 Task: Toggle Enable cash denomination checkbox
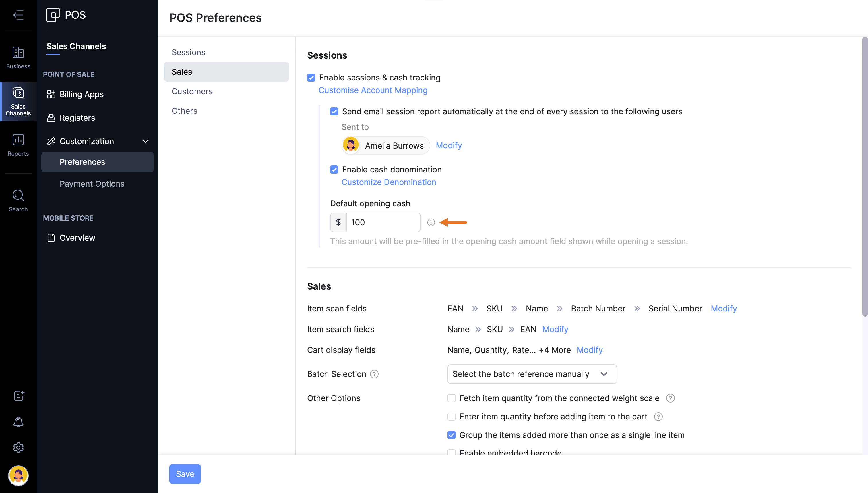334,170
